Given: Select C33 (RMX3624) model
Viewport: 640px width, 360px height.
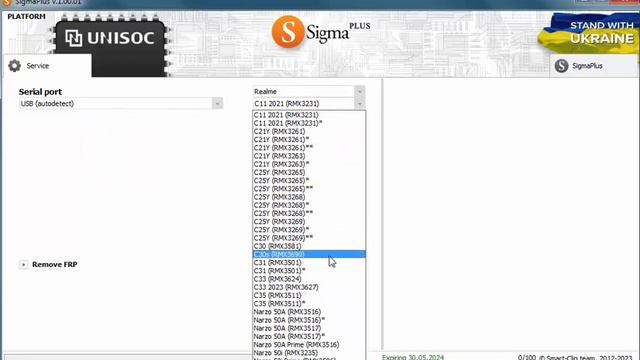Looking at the screenshot, I should (x=309, y=279).
